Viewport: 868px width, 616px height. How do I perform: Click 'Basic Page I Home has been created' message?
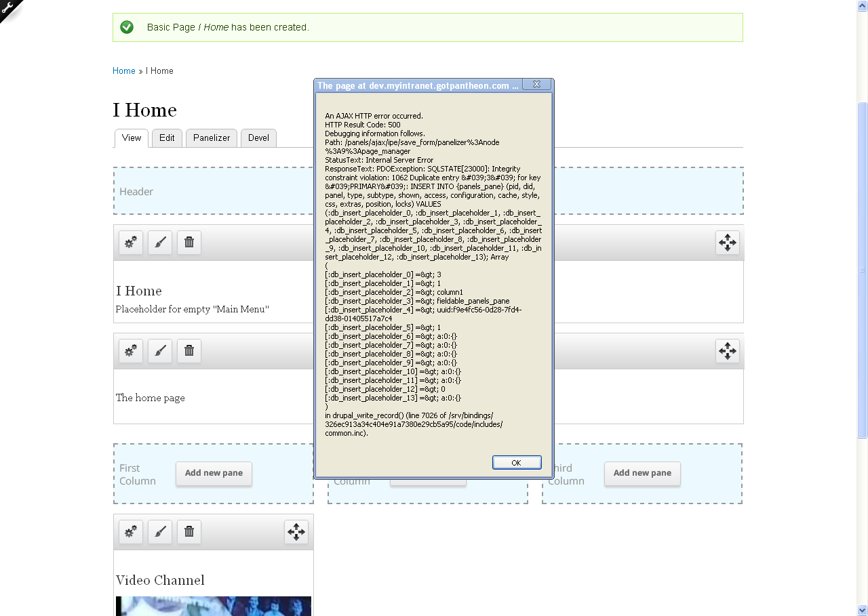click(x=228, y=27)
